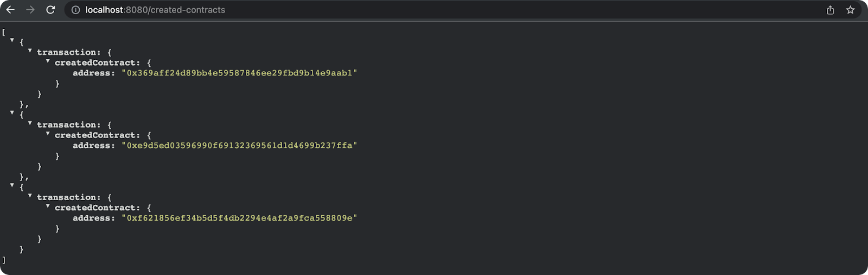Collapse the first createdContract node
Screen dimensions: 868x275
48,61
